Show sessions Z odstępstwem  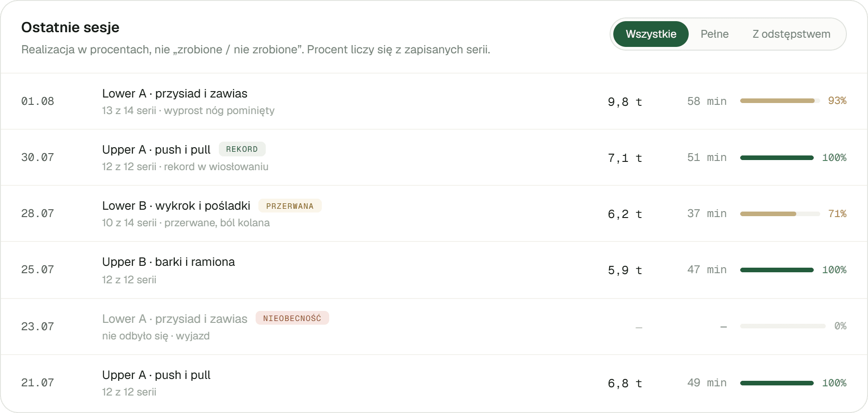point(791,34)
